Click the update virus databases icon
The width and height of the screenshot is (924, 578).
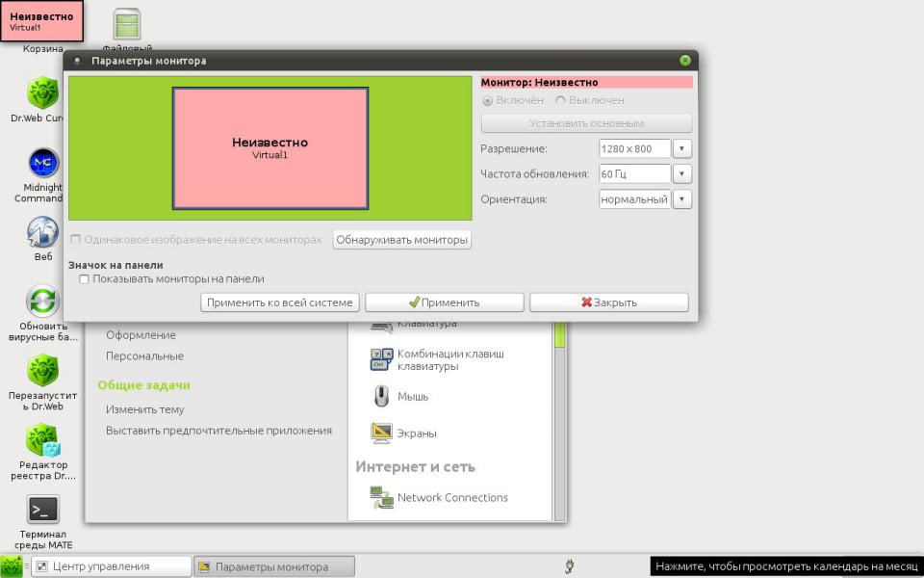(42, 302)
